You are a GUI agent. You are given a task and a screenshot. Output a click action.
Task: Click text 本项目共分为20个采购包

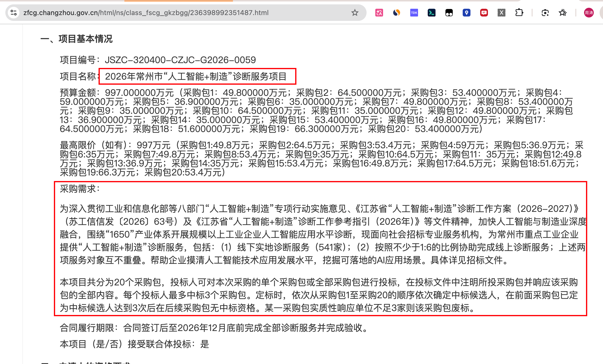tap(110, 282)
